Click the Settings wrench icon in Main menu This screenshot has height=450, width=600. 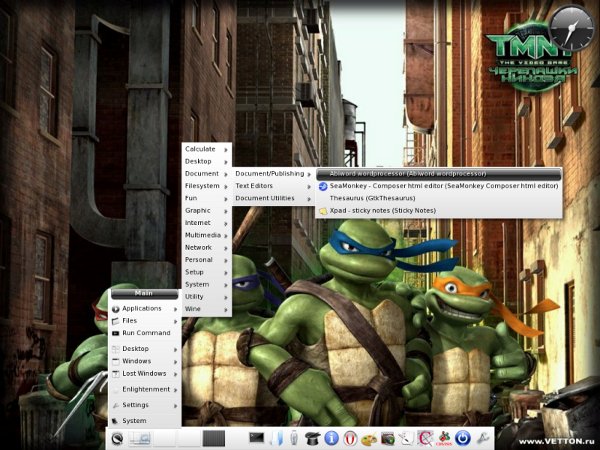pyautogui.click(x=116, y=405)
